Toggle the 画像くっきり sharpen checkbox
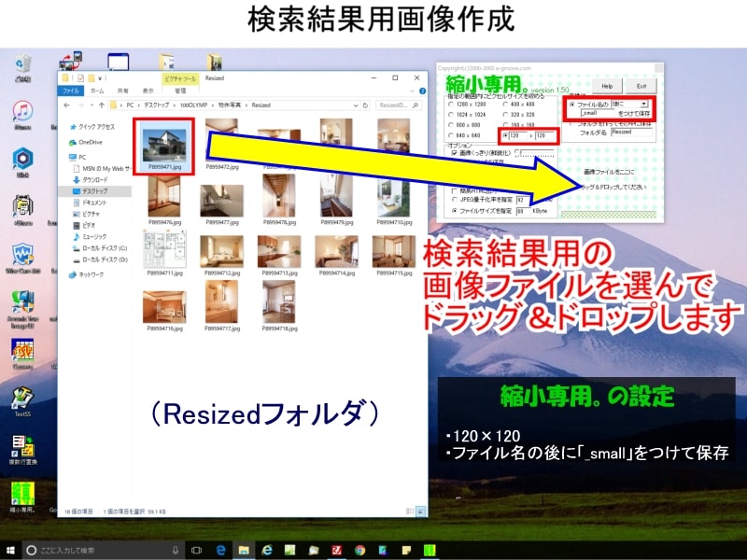Image resolution: width=747 pixels, height=560 pixels. (455, 153)
